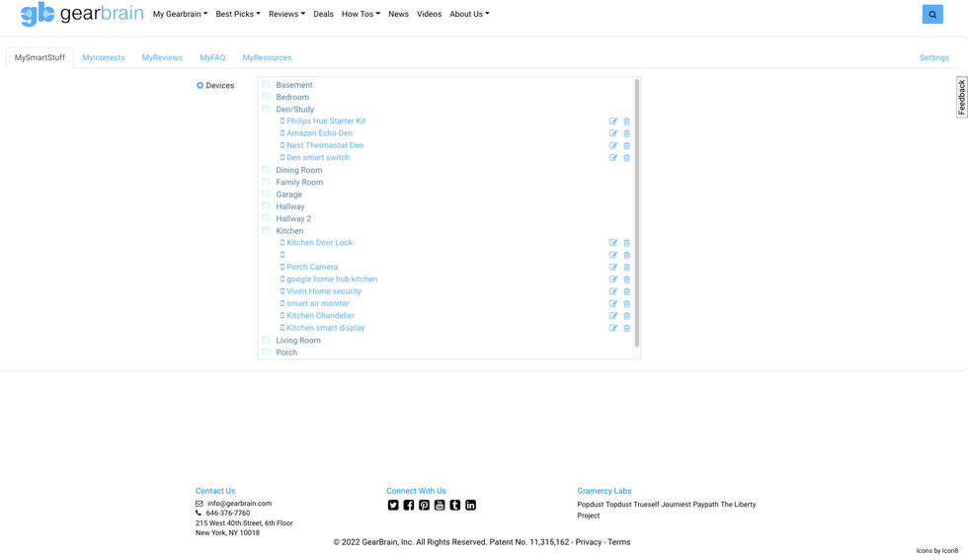Open the Best Picks dropdown menu
The width and height of the screenshot is (968, 560).
click(238, 14)
